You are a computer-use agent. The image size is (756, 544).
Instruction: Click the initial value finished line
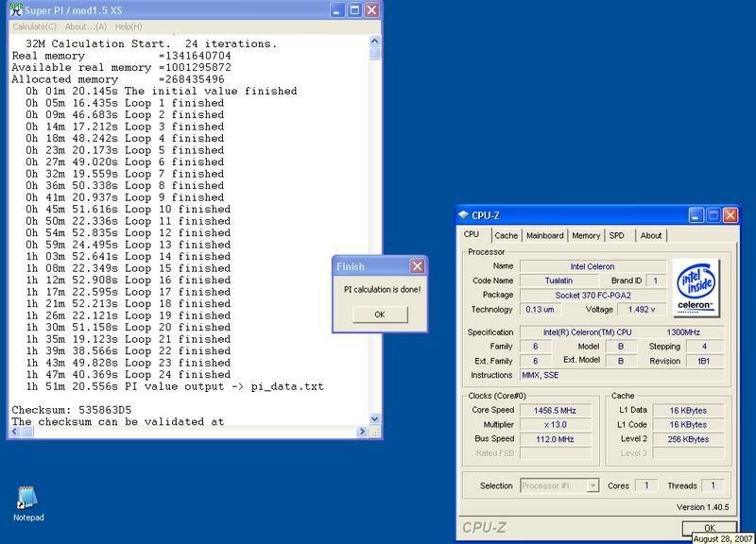162,91
